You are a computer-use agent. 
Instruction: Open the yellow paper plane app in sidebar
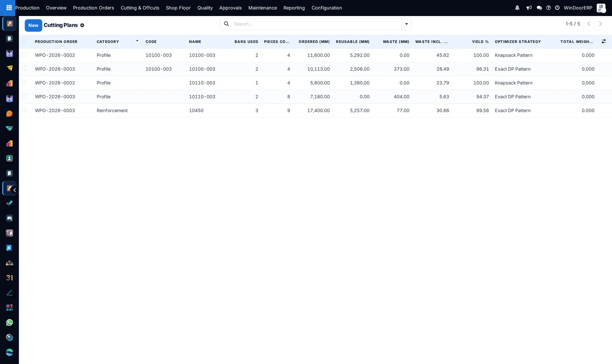tap(10, 68)
